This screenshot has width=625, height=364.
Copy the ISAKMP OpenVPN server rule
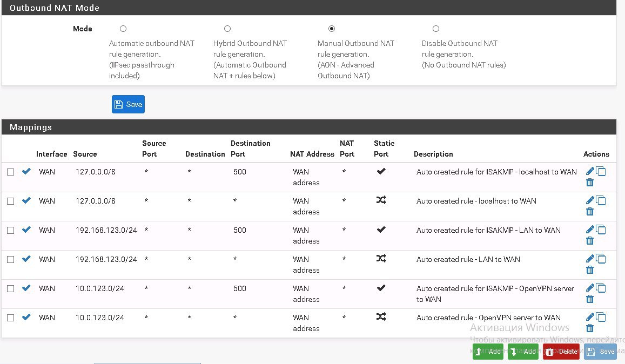(x=601, y=288)
